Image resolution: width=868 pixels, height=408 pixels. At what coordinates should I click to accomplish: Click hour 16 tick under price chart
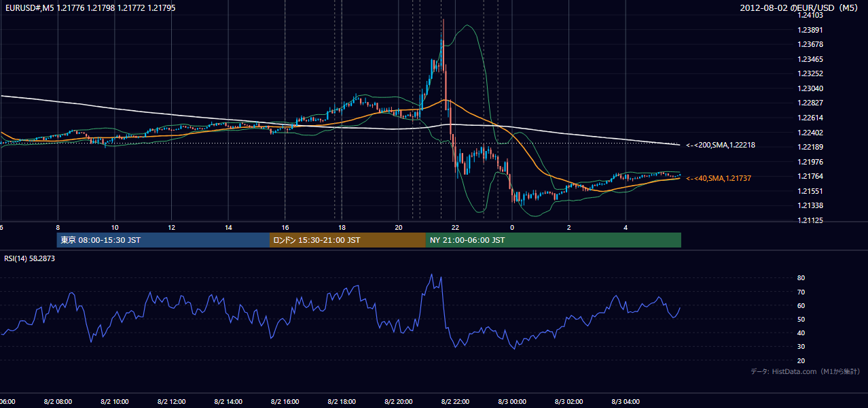click(285, 228)
